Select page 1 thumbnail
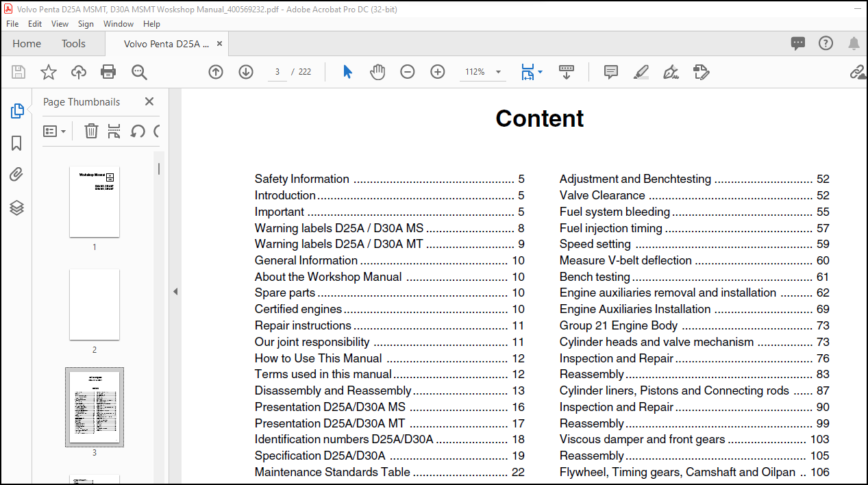This screenshot has width=868, height=485. point(95,202)
